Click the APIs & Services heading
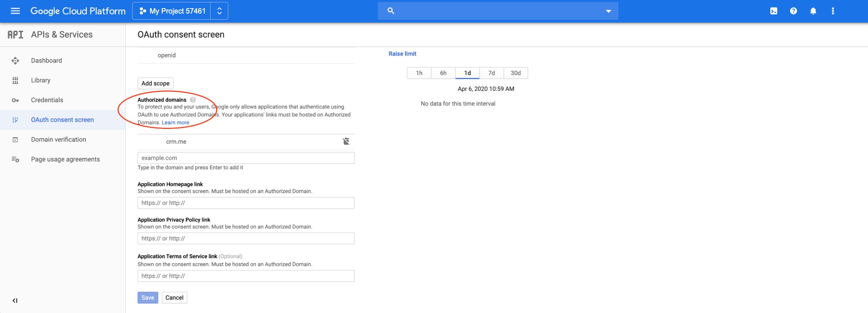The height and width of the screenshot is (313, 868). pyautogui.click(x=62, y=34)
